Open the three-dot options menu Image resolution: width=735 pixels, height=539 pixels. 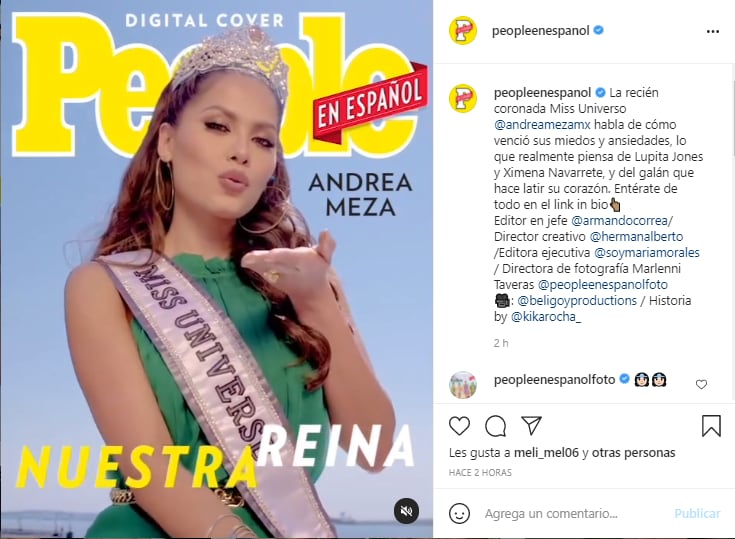coord(712,31)
